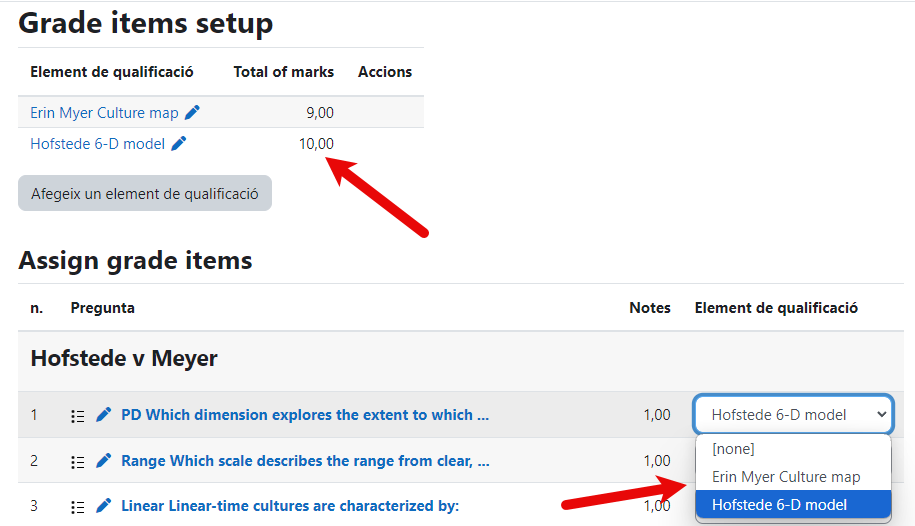Click the edit pencil for question 2

104,461
